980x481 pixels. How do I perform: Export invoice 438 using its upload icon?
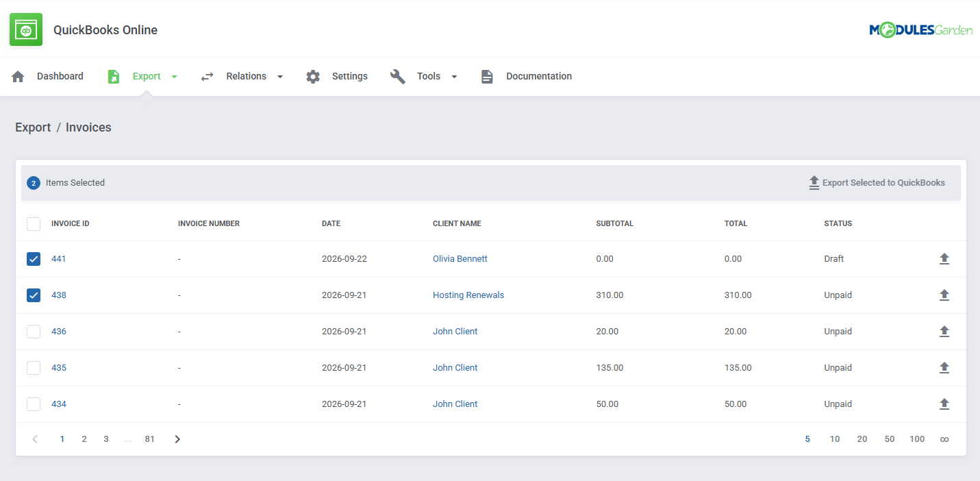944,295
